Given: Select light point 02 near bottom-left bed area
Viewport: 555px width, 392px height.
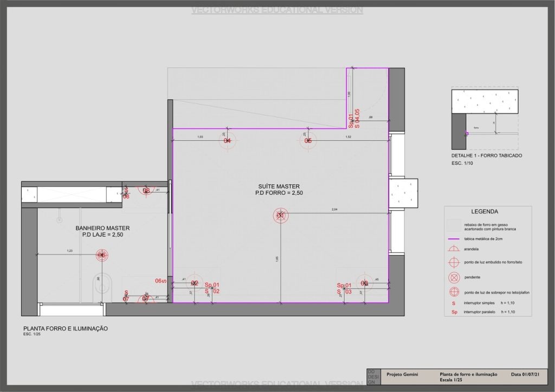Looking at the screenshot, I should 195,283.
